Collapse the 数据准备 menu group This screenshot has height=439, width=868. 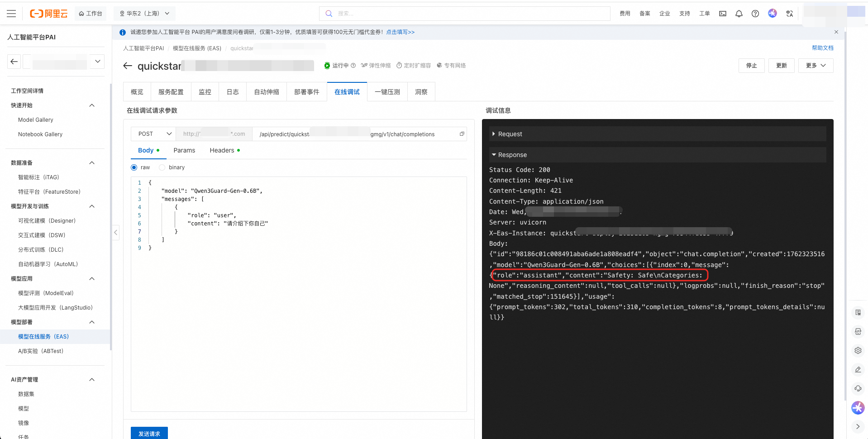tap(92, 163)
